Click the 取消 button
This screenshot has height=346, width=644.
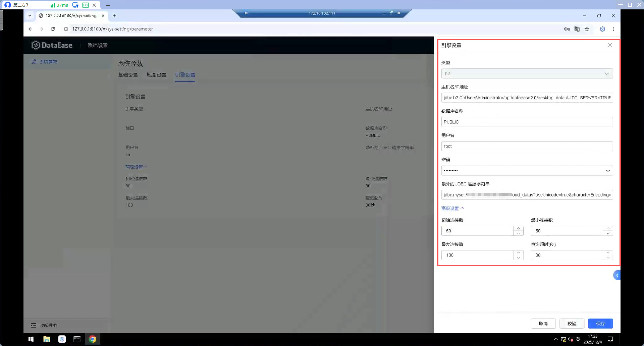[543, 324]
